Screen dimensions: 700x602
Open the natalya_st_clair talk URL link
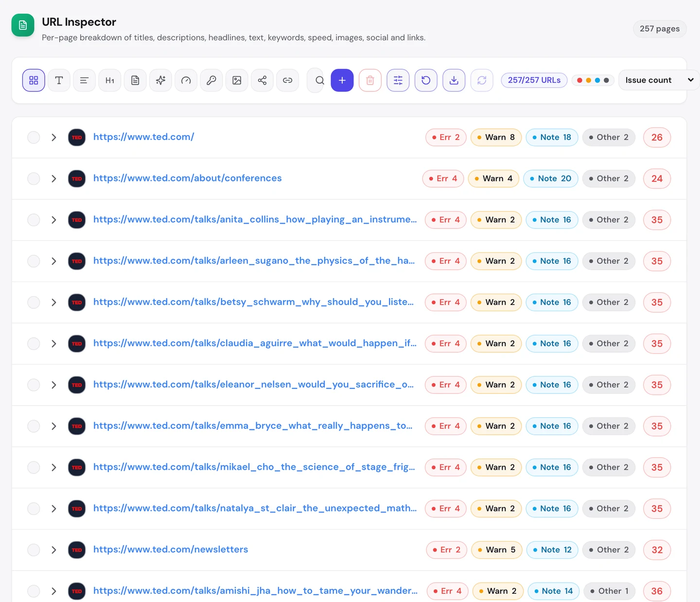coord(255,509)
